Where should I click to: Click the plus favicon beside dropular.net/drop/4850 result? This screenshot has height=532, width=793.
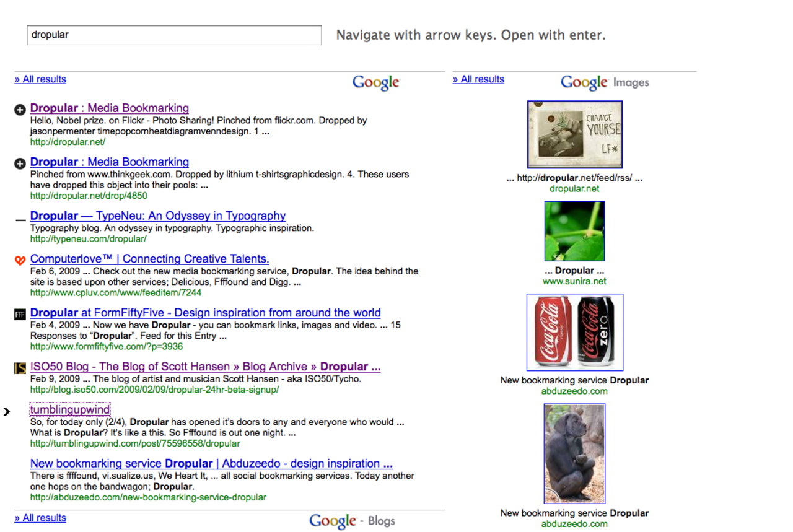pyautogui.click(x=20, y=164)
